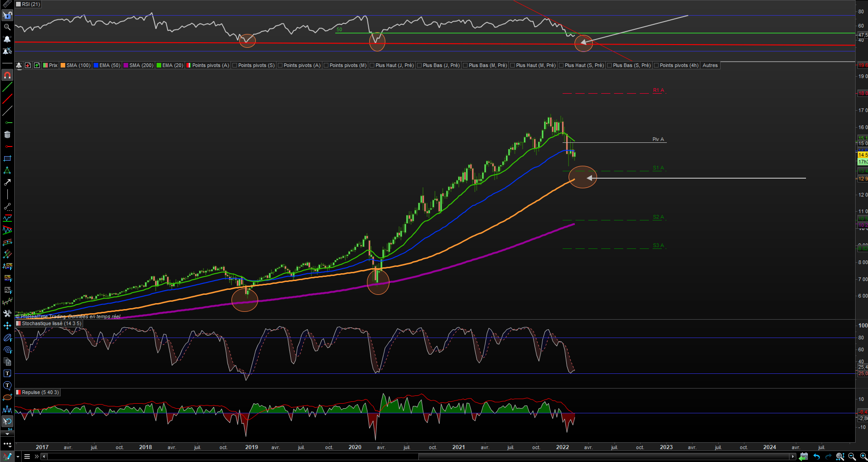The width and height of the screenshot is (868, 462).
Task: Click the zoom in magnifier at bottom right
Action: coord(863,456)
